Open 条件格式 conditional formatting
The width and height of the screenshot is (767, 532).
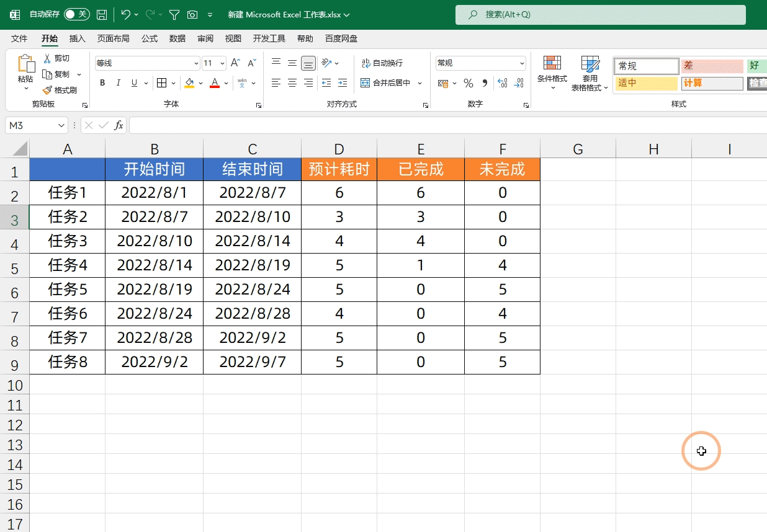coord(552,73)
